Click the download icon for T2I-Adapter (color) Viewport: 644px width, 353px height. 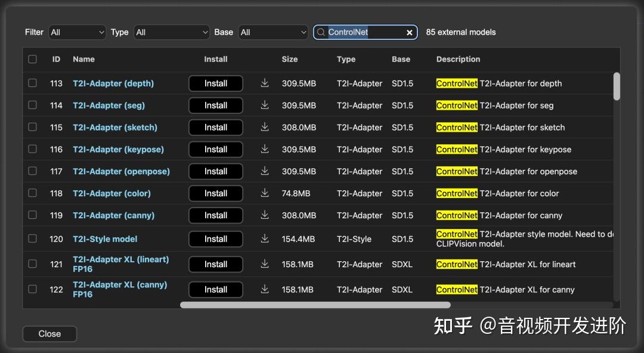(x=264, y=193)
